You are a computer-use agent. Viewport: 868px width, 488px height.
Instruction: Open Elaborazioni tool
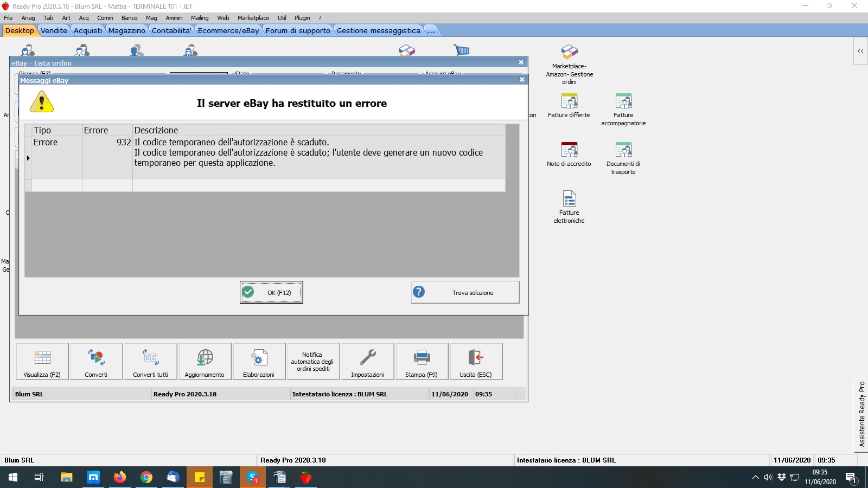(259, 361)
